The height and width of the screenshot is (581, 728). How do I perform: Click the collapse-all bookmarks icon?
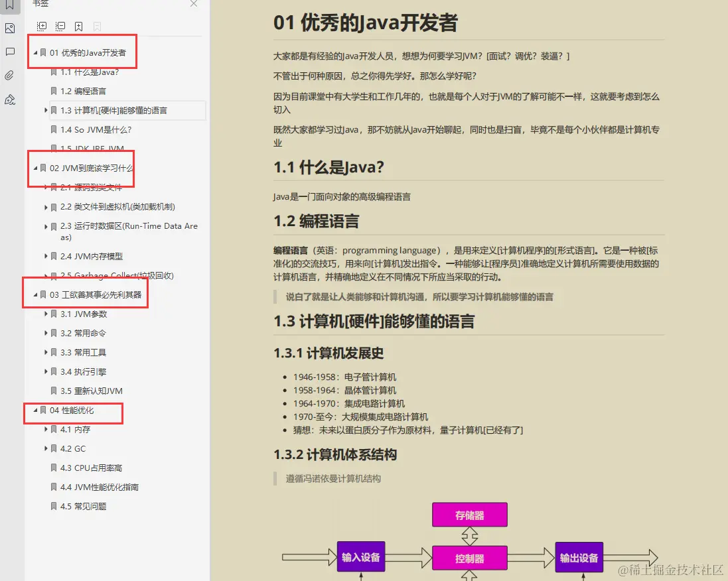click(x=60, y=25)
